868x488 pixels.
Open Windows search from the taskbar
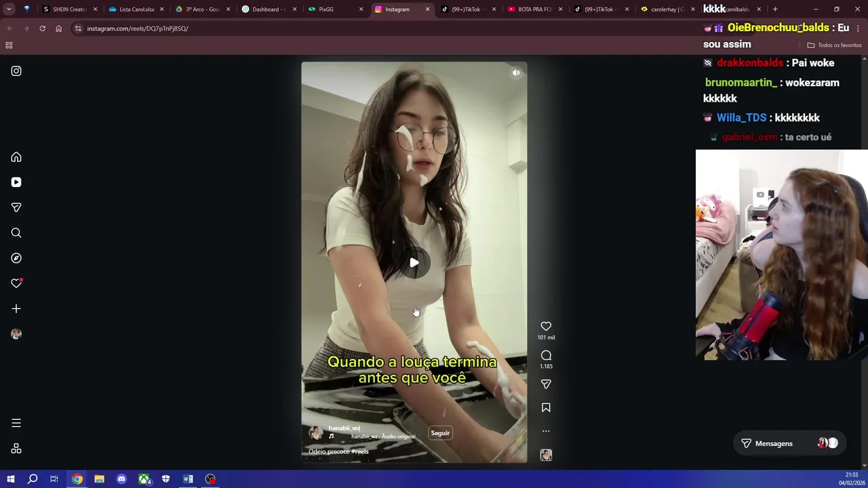33,479
